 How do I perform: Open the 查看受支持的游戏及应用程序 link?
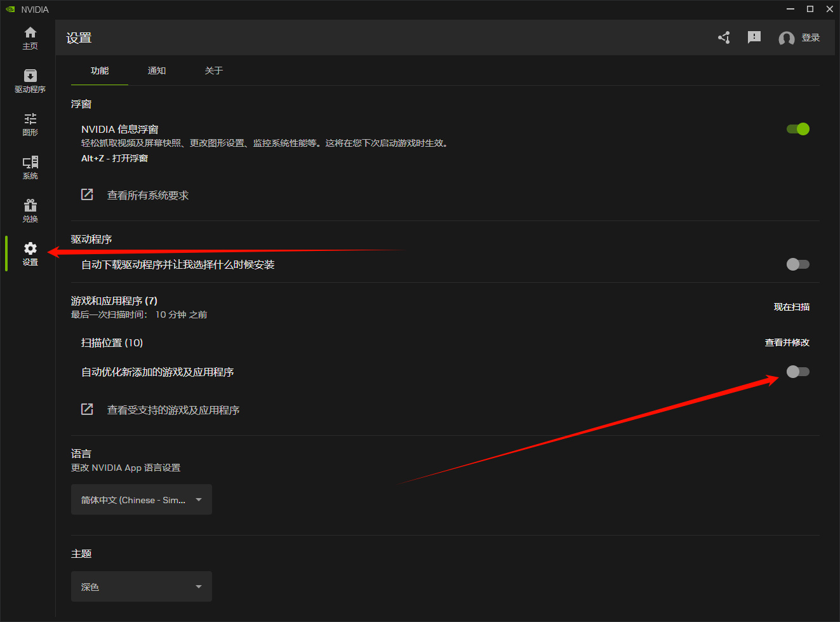pyautogui.click(x=173, y=410)
